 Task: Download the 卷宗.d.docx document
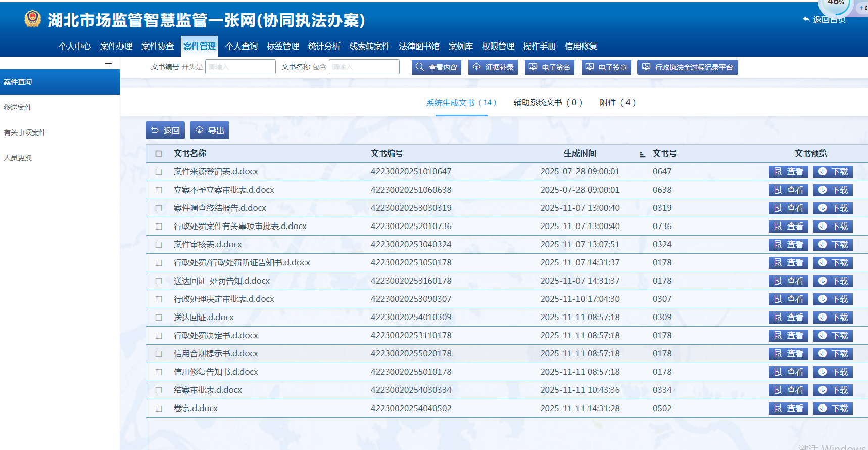[x=833, y=408]
